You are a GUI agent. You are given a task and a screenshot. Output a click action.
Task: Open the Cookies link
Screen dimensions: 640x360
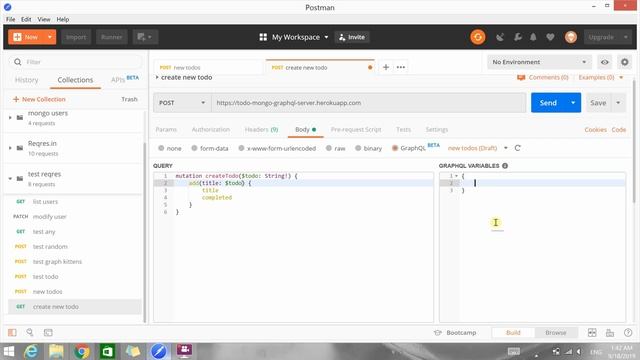click(596, 129)
